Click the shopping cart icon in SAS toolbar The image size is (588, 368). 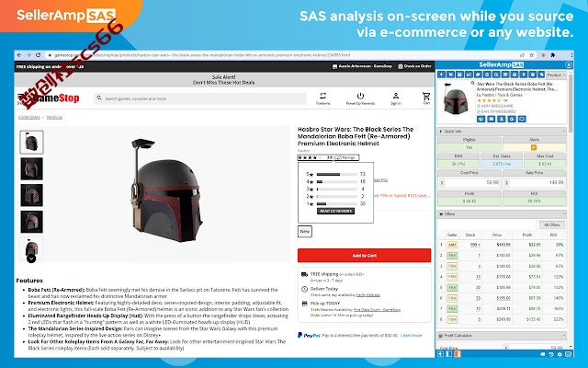click(x=450, y=75)
